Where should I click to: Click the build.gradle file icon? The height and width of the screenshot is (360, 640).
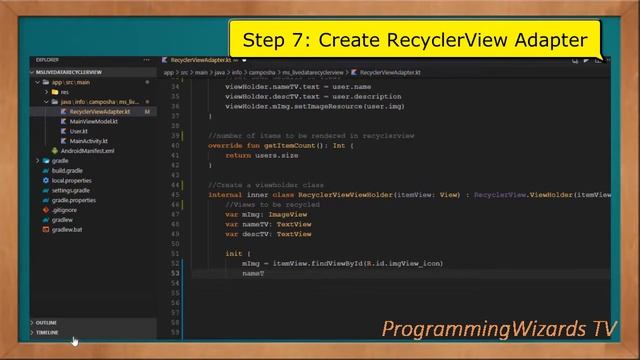46,171
